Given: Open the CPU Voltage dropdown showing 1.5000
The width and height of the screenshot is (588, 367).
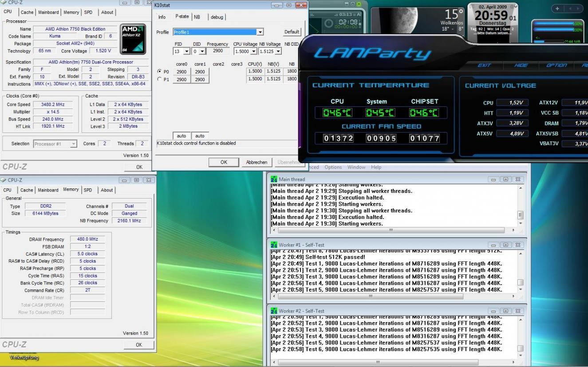Looking at the screenshot, I should click(254, 51).
